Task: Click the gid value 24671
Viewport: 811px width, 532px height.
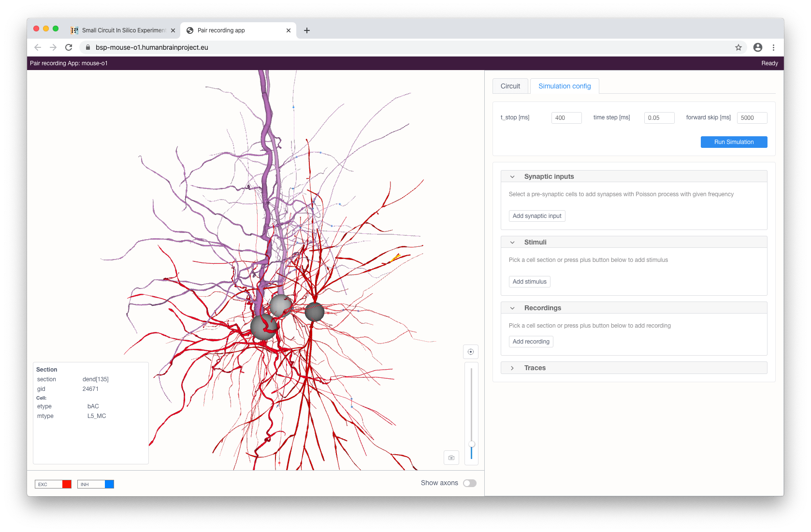Action: [x=90, y=389]
